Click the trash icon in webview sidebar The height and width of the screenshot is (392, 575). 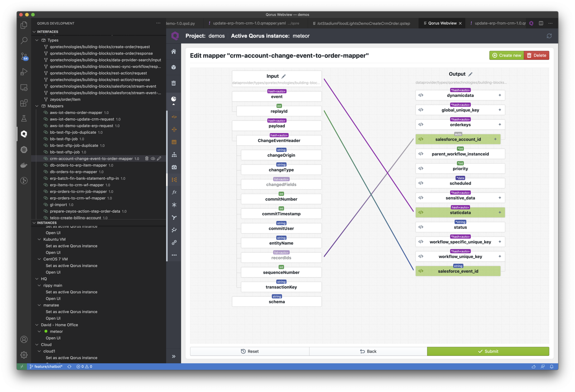[x=174, y=83]
